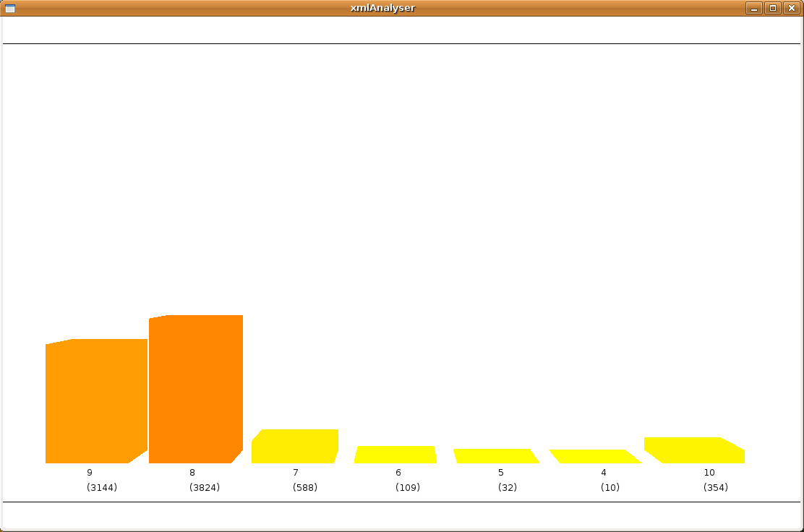804x532 pixels.
Task: Click the count text (32)
Action: [x=508, y=487]
